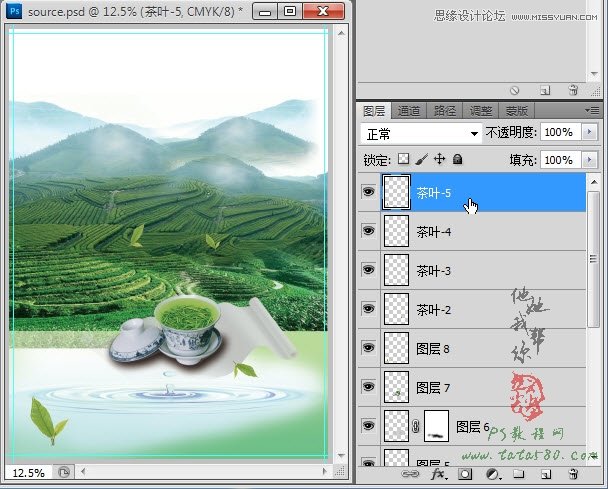Click the 图层 6 layer content thumbnail
This screenshot has width=608, height=489.
tap(396, 426)
